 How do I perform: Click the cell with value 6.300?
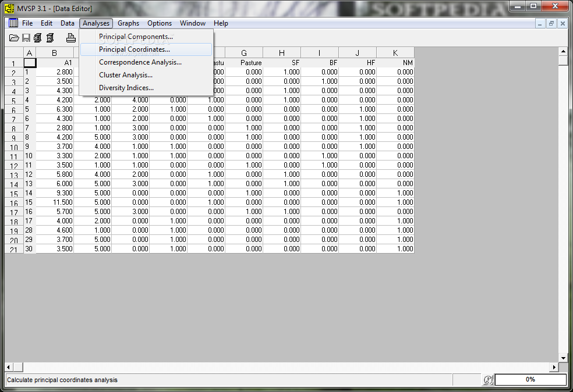55,109
